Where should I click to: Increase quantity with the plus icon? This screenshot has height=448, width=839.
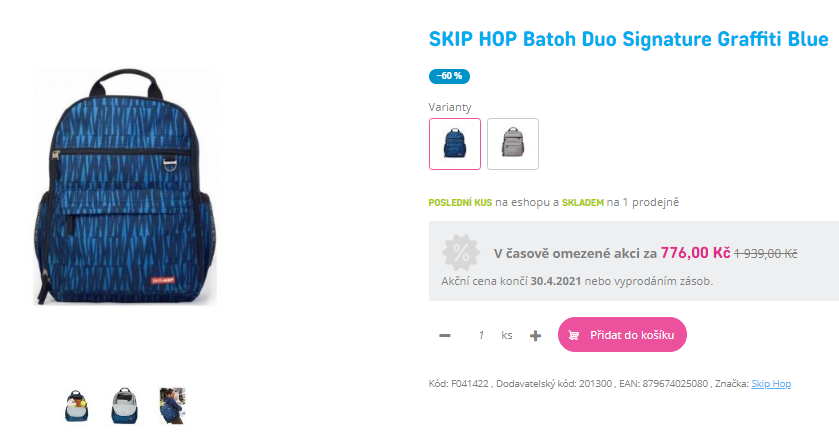coord(535,336)
